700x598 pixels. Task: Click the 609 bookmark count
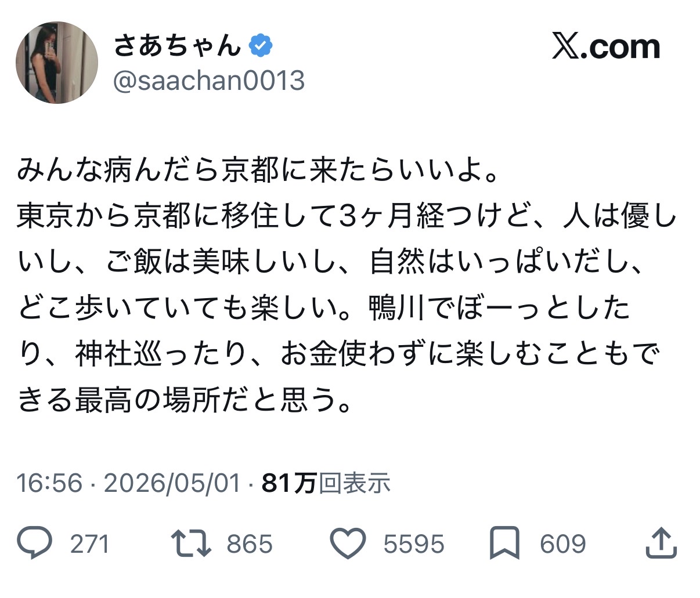[x=563, y=545]
